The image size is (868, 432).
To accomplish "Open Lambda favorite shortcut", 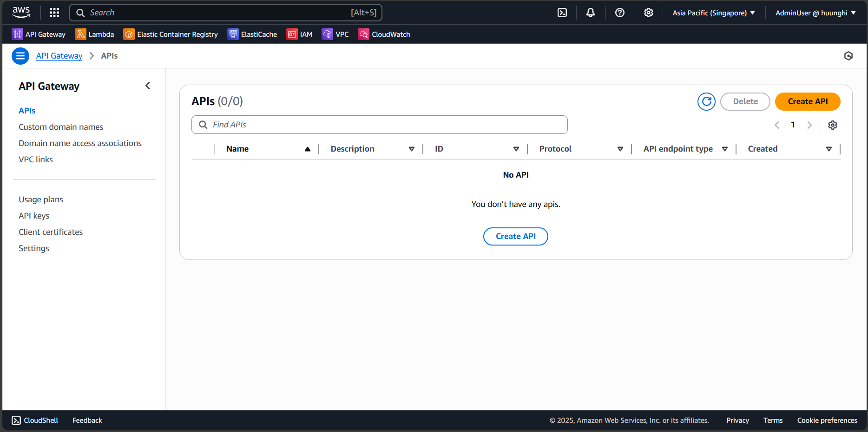I will coord(94,34).
